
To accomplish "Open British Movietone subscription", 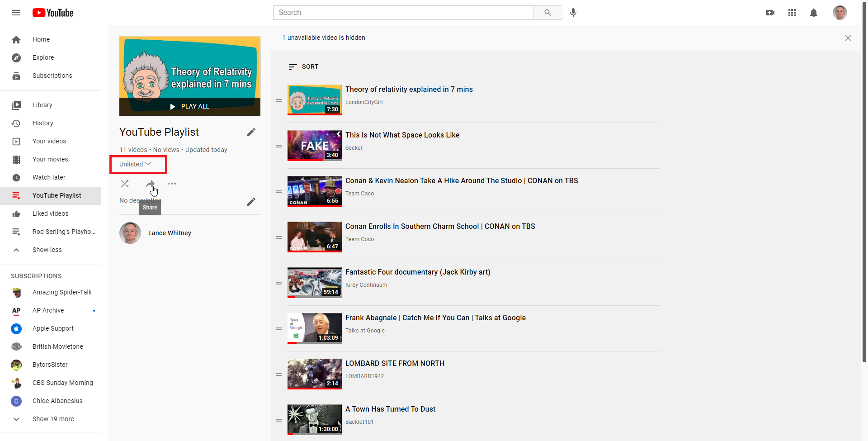I will pyautogui.click(x=51, y=346).
